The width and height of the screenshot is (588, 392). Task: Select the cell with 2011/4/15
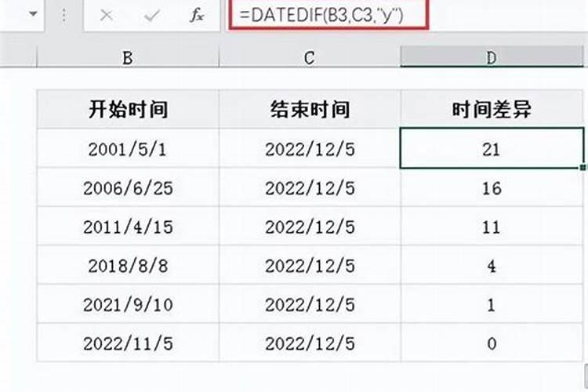tap(128, 227)
